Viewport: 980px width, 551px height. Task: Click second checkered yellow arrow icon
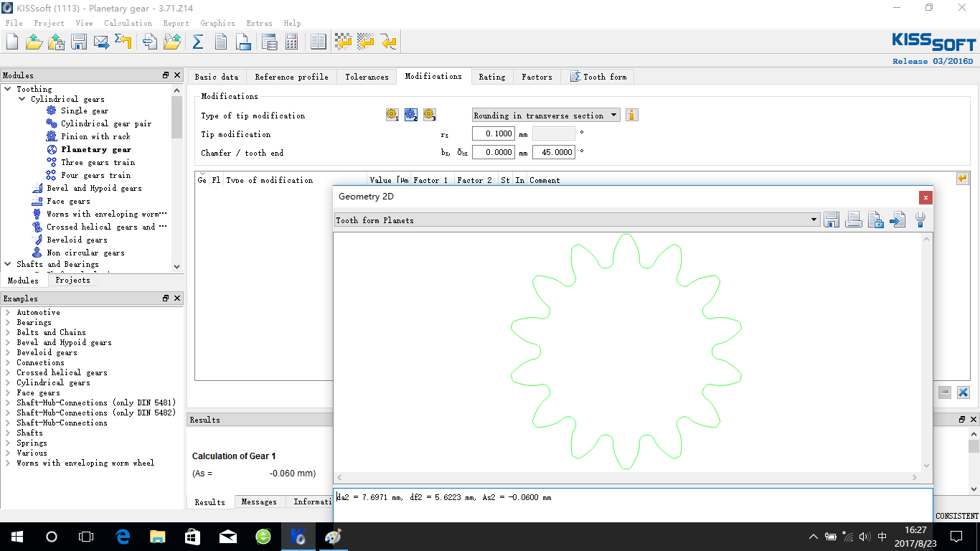(x=366, y=42)
